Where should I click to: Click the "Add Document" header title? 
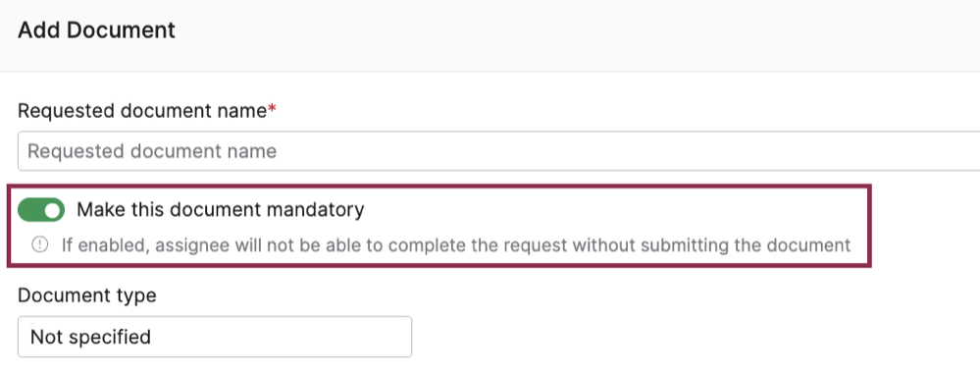[97, 30]
